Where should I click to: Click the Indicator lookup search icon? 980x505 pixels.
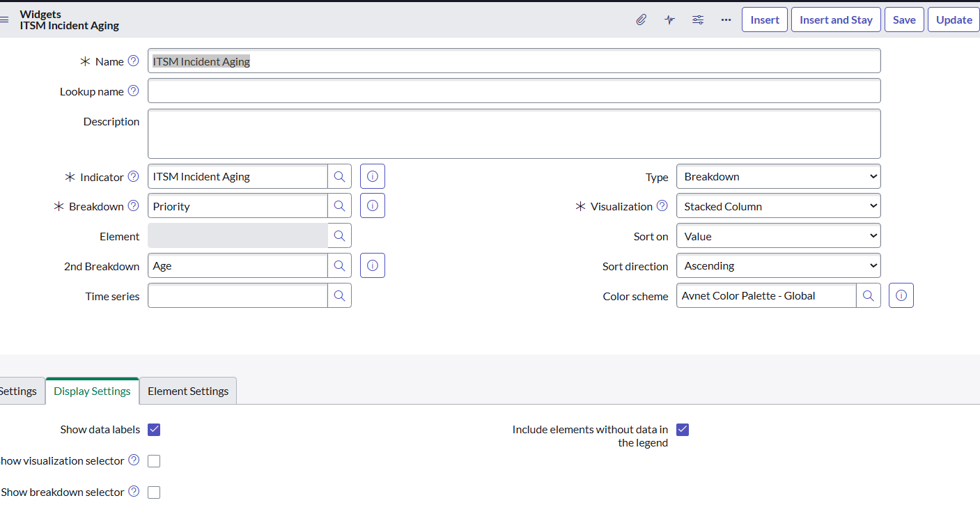point(339,177)
